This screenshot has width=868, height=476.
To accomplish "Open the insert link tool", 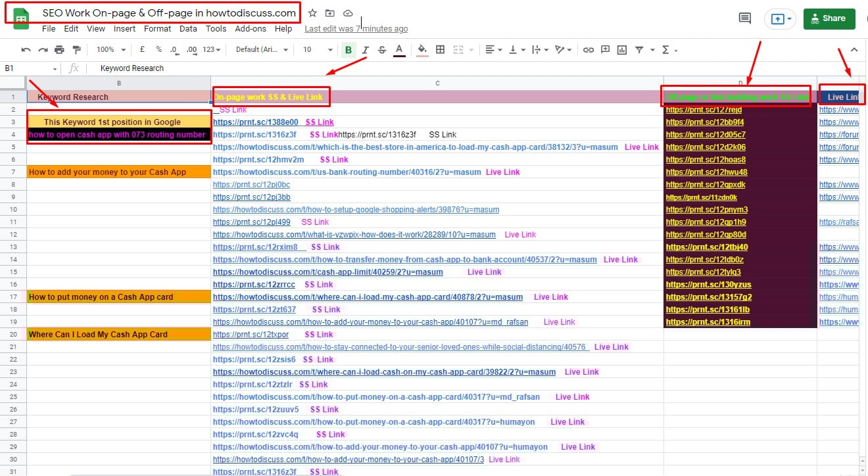I will (x=589, y=49).
